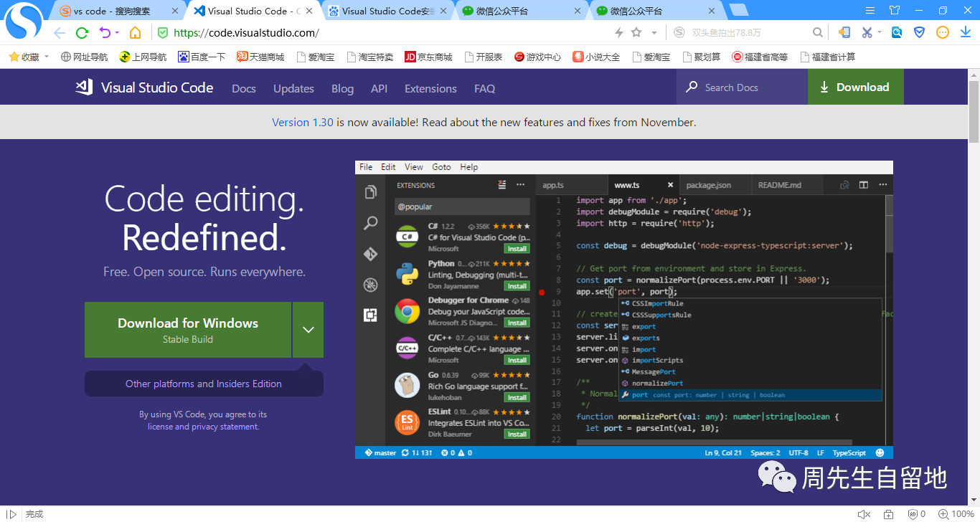
Task: Open the 游戏中心 bookmark
Action: click(537, 57)
